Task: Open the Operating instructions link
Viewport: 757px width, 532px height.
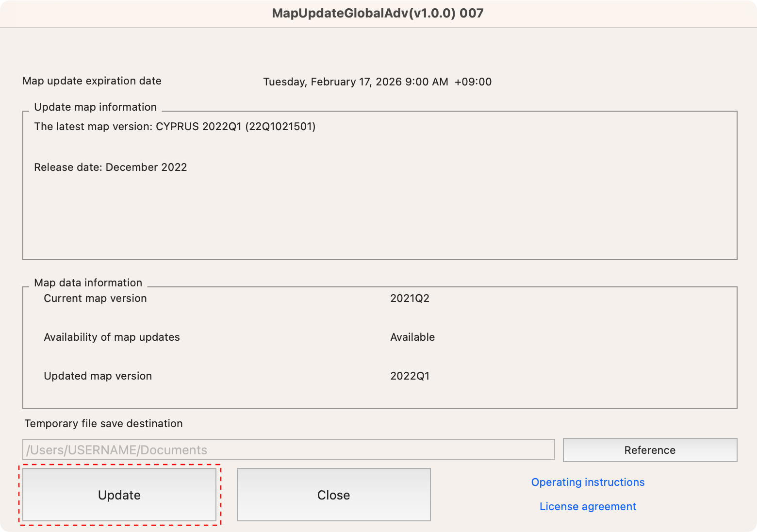Action: (588, 482)
